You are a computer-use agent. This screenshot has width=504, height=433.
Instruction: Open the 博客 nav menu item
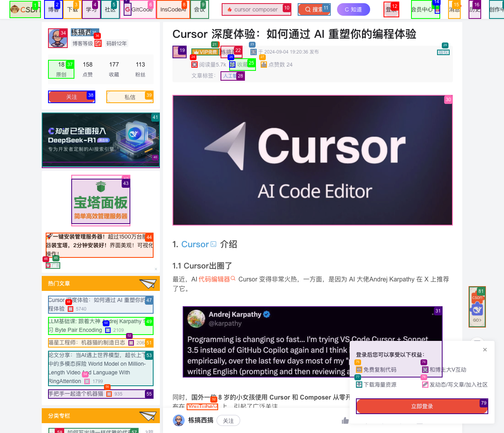(x=54, y=9)
